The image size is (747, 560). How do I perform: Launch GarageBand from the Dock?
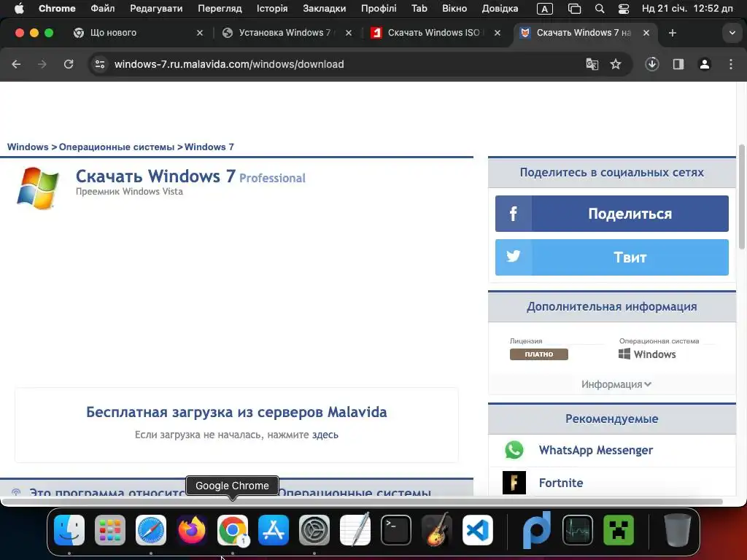437,530
